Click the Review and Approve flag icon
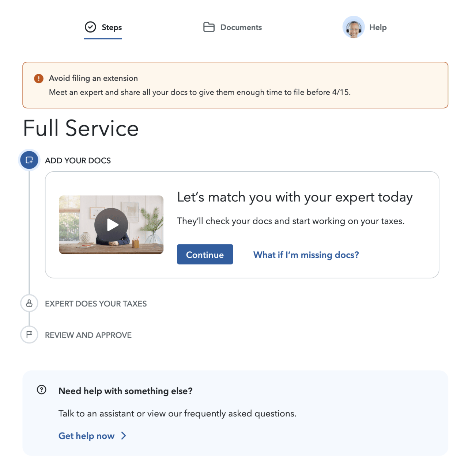This screenshot has width=468, height=476. pos(29,335)
